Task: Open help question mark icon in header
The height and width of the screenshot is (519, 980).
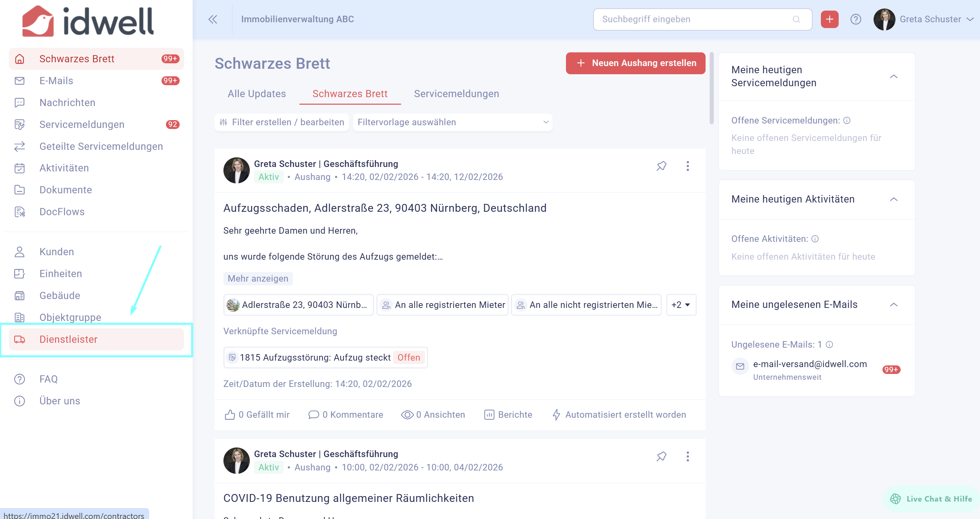Action: tap(855, 20)
